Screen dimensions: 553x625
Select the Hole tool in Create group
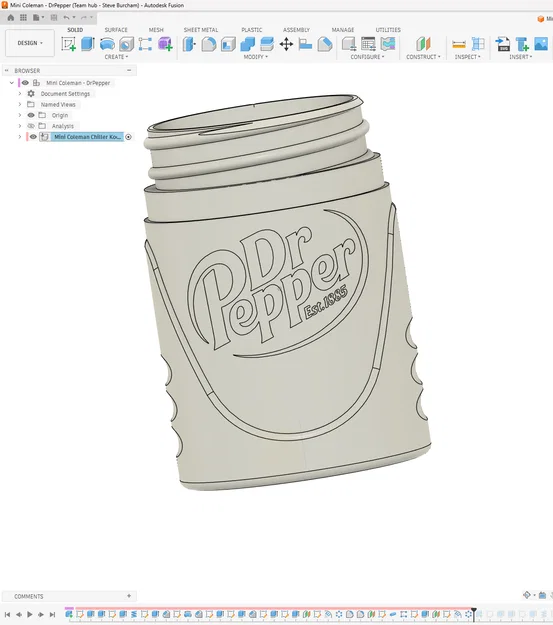pos(126,44)
